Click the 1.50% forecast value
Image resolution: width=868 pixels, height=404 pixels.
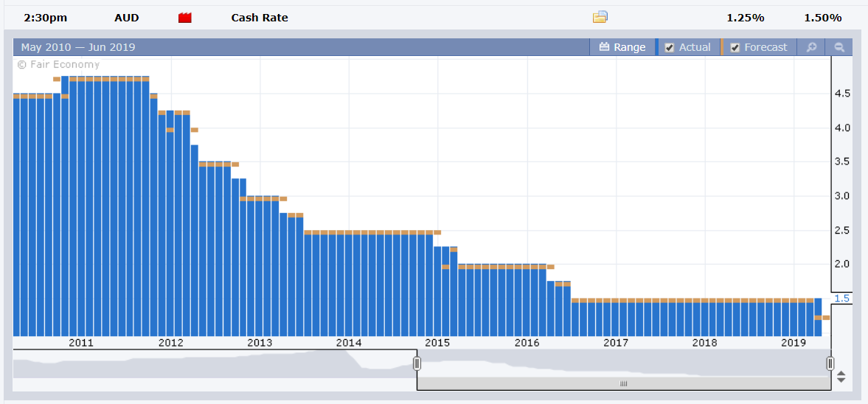point(822,18)
